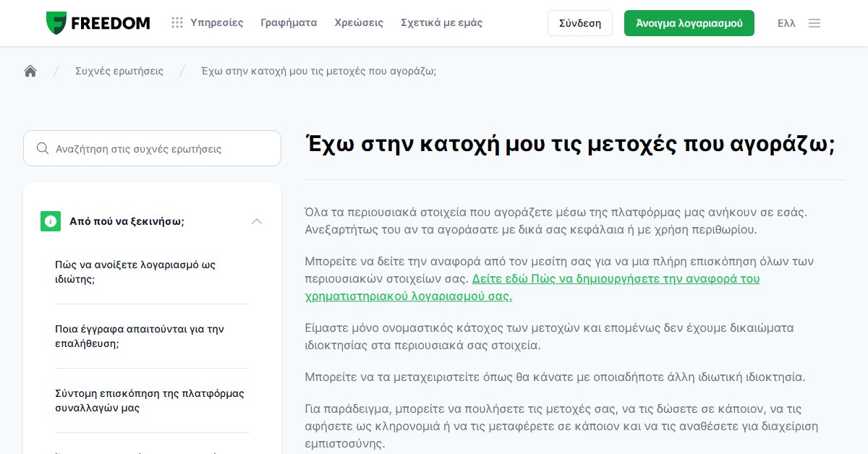Screen dimensions: 868x454
Task: Collapse the Από πού να ξεκινήσω; section chevron
Action: (257, 221)
